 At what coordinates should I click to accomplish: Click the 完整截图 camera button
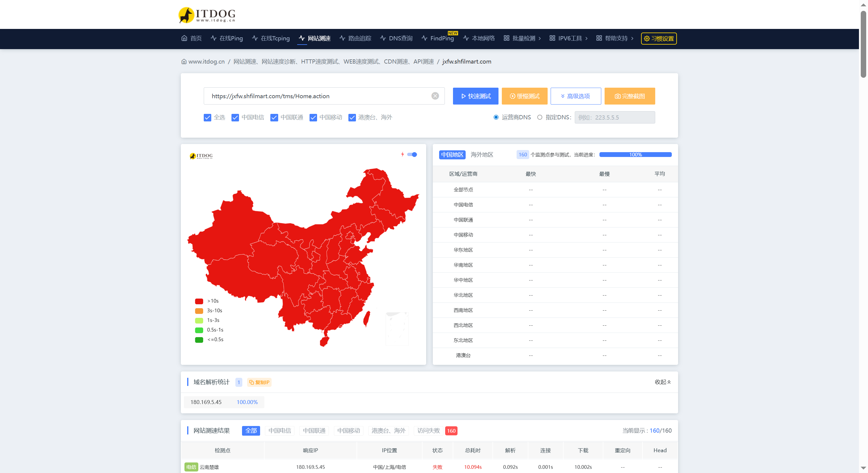tap(629, 96)
